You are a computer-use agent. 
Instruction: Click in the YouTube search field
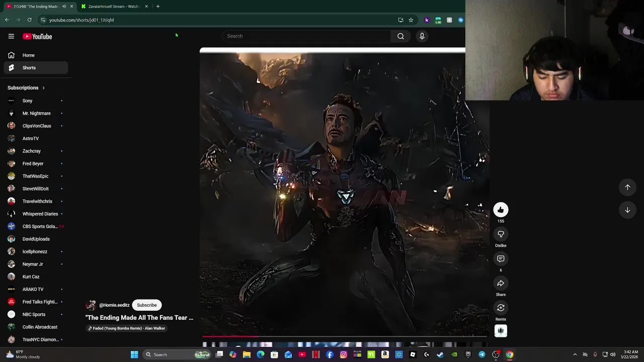coord(307,36)
